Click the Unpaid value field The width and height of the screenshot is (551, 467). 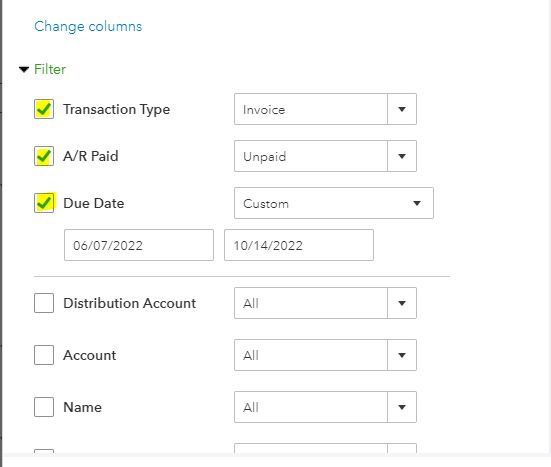point(311,156)
